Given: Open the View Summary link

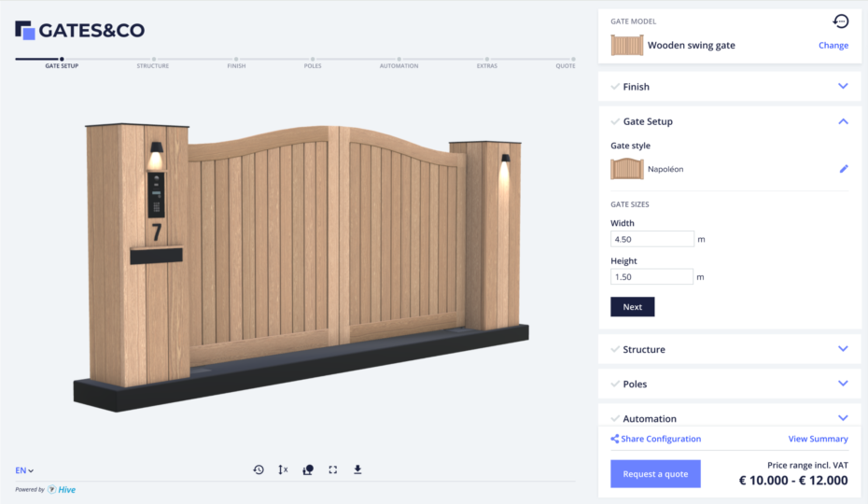Looking at the screenshot, I should [x=818, y=439].
